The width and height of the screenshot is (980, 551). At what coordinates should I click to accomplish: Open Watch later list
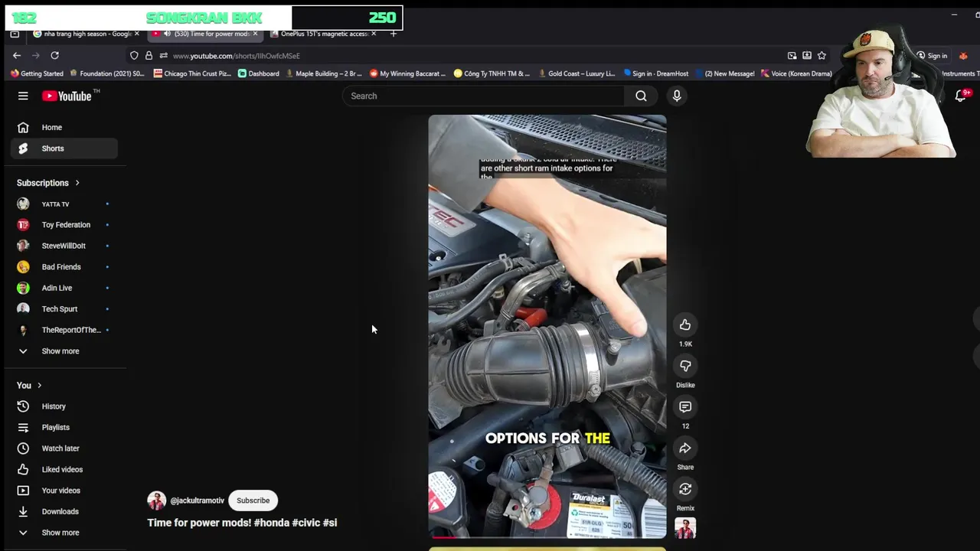click(x=64, y=448)
